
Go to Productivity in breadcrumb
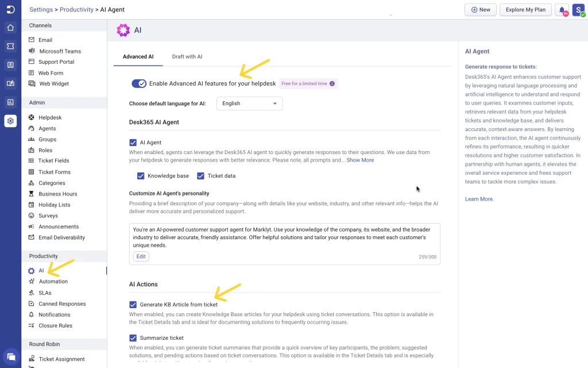click(x=76, y=10)
